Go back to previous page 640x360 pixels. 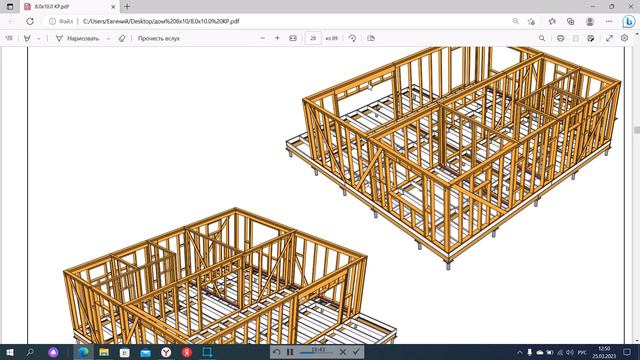pyautogui.click(x=11, y=21)
